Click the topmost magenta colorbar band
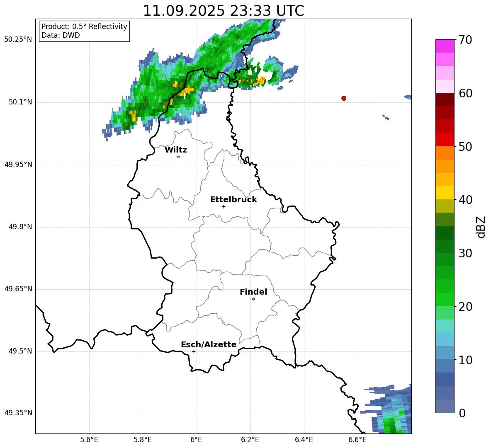Screen dimensions: 491x448 445,46
